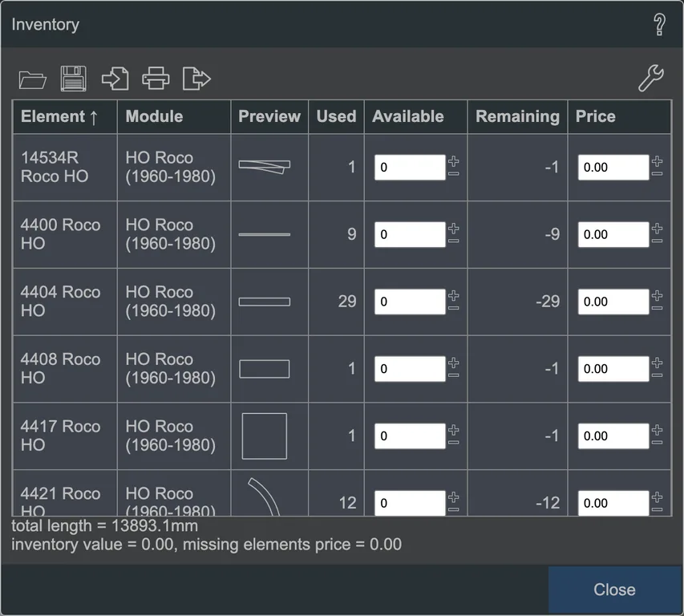
Task: Click Price field for 4404 Roco HO
Action: tap(613, 302)
